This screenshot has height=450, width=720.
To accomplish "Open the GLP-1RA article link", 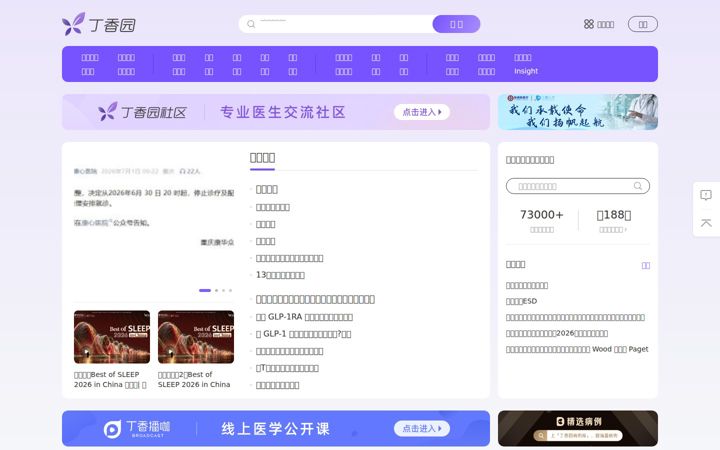I will coord(304,317).
